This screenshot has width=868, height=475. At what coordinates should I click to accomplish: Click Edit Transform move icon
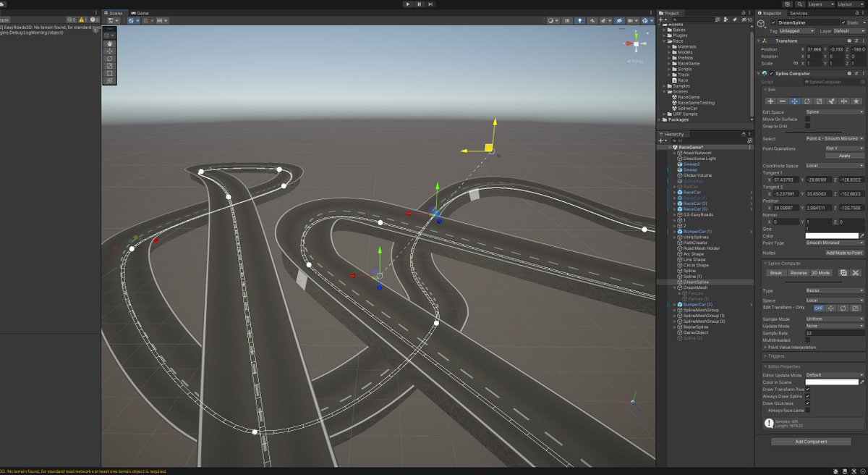tap(832, 308)
